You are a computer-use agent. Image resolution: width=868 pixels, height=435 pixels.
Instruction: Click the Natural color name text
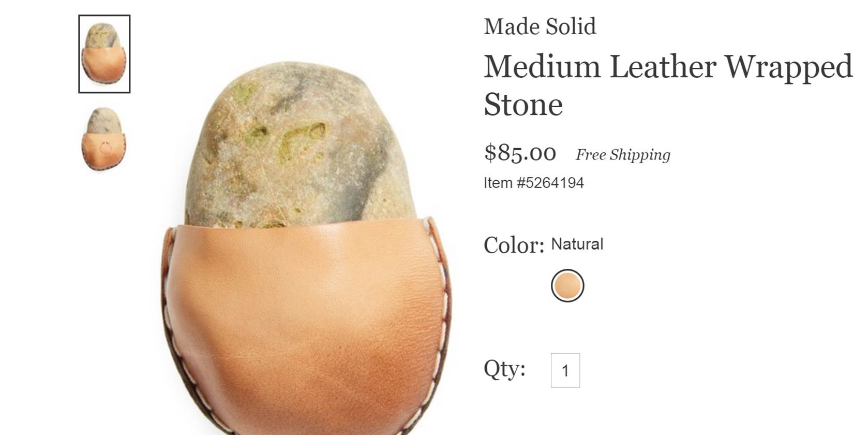tap(577, 244)
